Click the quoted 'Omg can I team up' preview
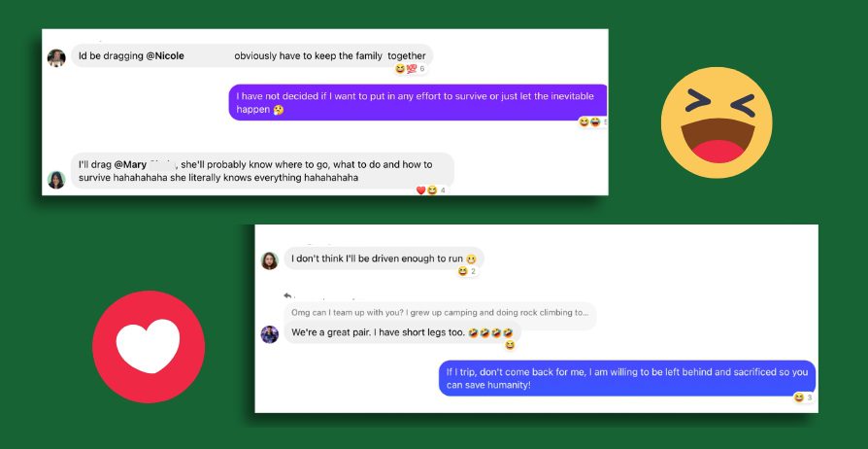 [440, 313]
